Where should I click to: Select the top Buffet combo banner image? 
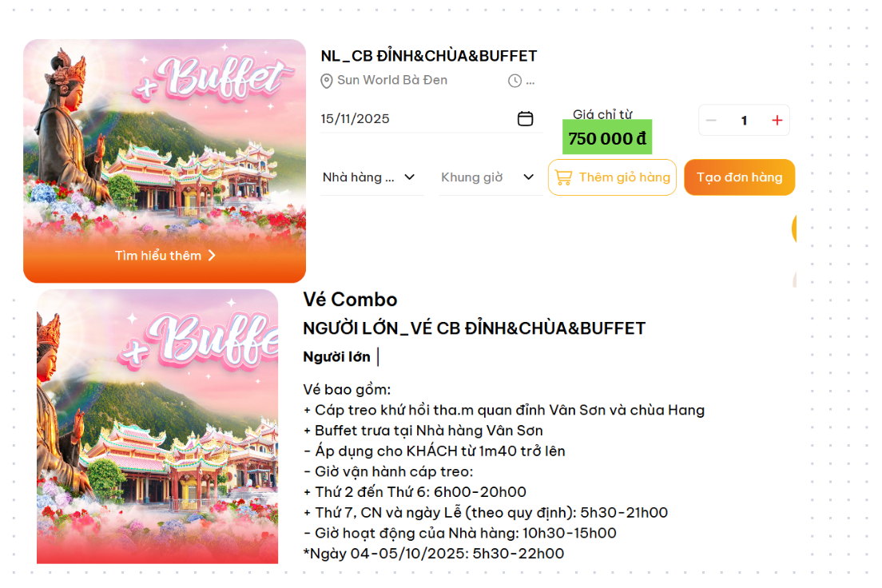(165, 161)
